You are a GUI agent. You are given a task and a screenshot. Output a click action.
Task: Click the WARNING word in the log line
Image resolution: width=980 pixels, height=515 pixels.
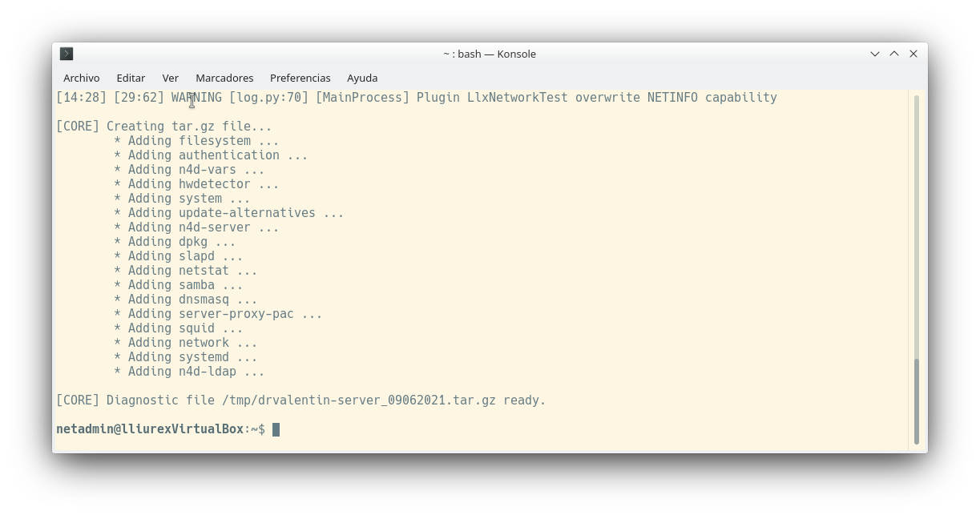(196, 98)
